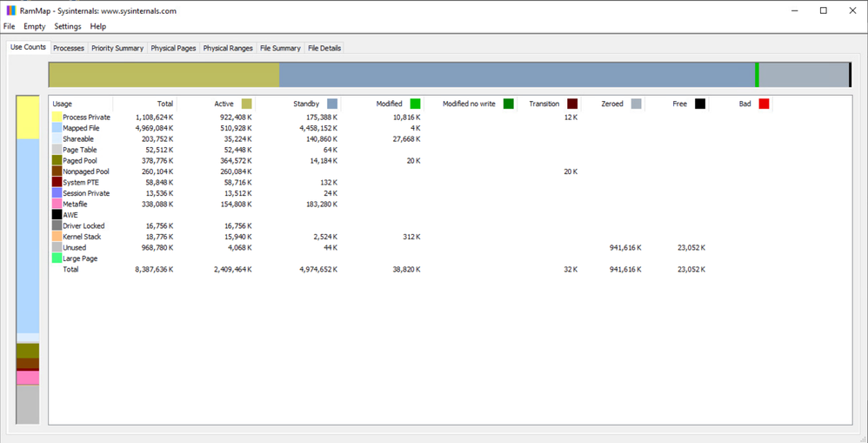Click the Transition column color swatch

pos(572,104)
